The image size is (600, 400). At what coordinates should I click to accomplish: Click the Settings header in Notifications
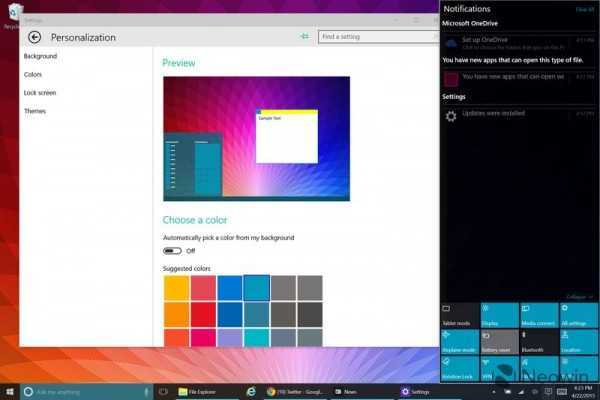pos(454,97)
